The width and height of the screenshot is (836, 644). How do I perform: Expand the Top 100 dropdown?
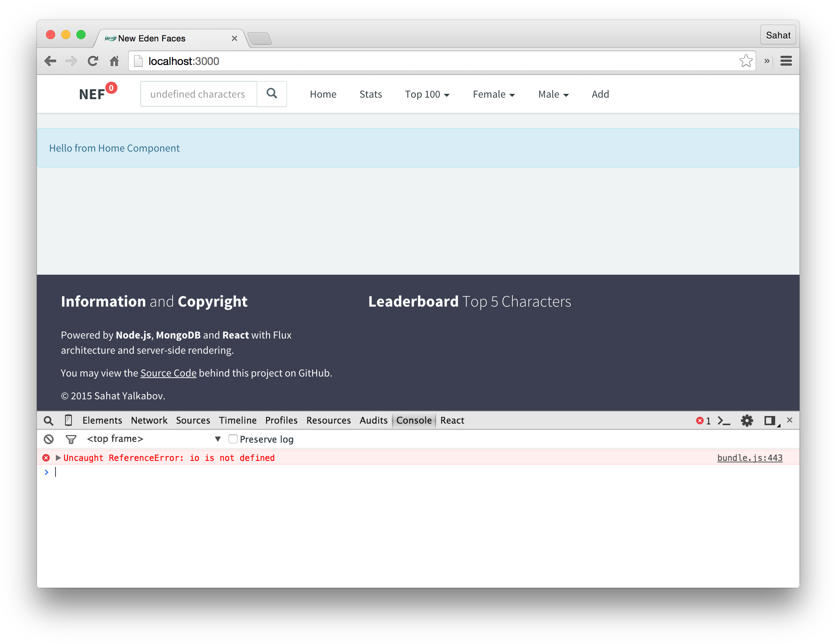[427, 94]
